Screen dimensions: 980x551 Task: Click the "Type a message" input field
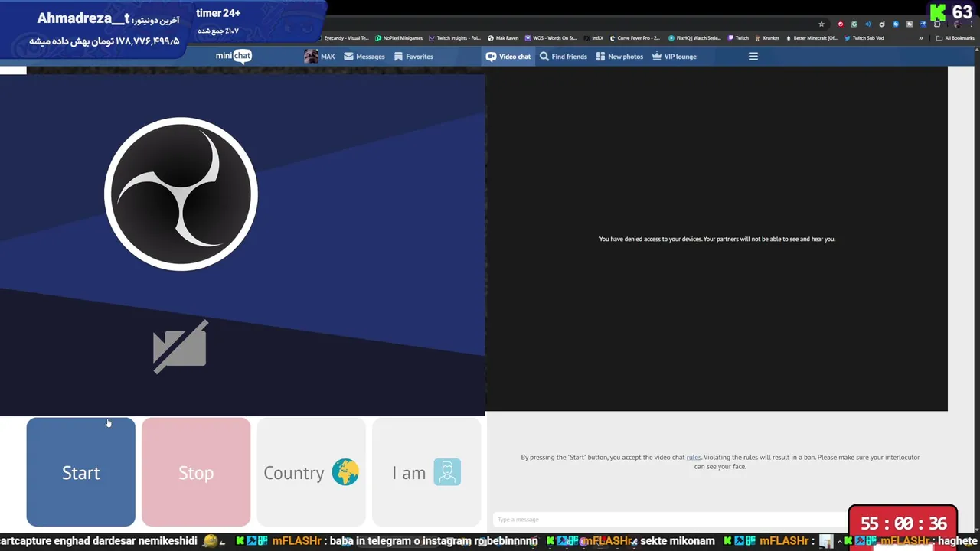point(670,520)
